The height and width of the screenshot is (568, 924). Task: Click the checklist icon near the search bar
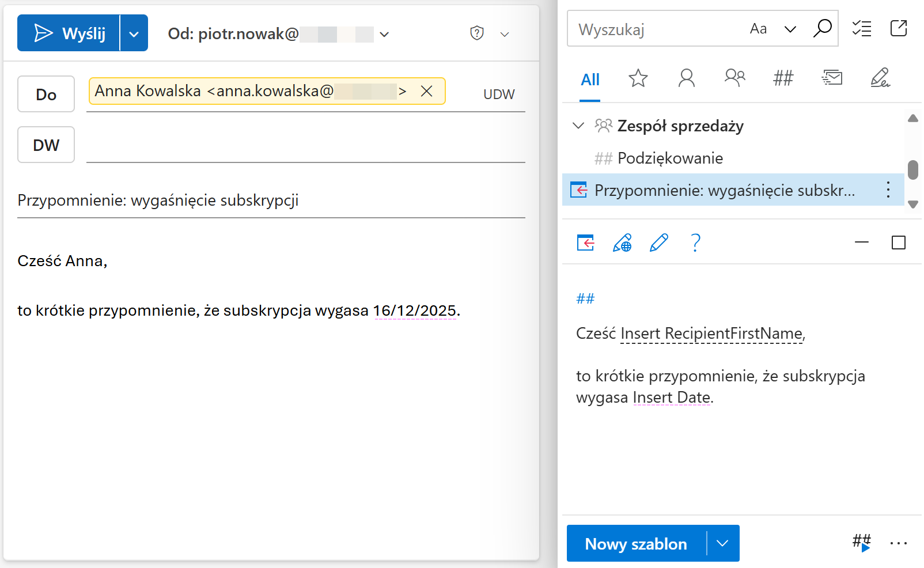862,29
